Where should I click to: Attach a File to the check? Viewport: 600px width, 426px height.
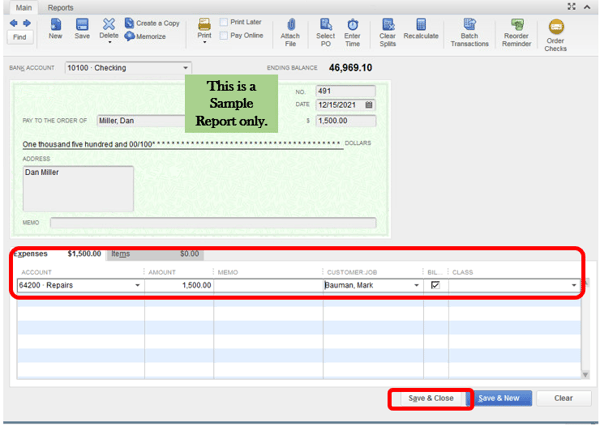click(x=290, y=33)
